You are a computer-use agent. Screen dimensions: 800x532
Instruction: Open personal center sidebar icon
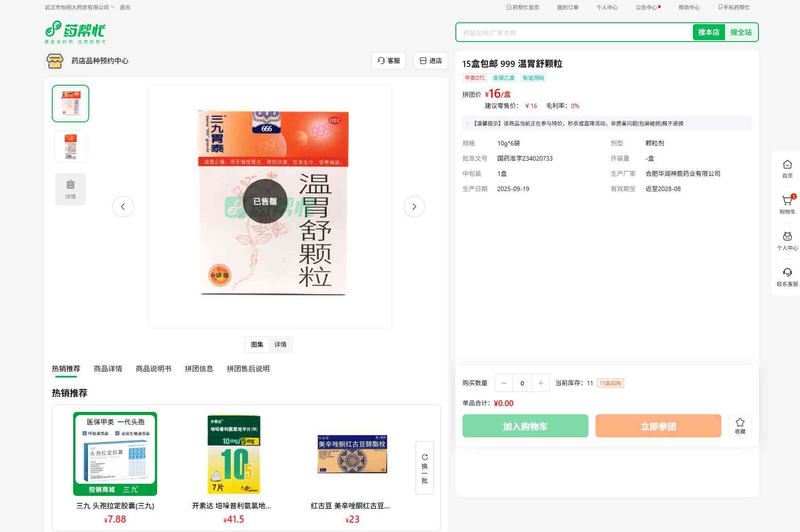[x=787, y=237]
